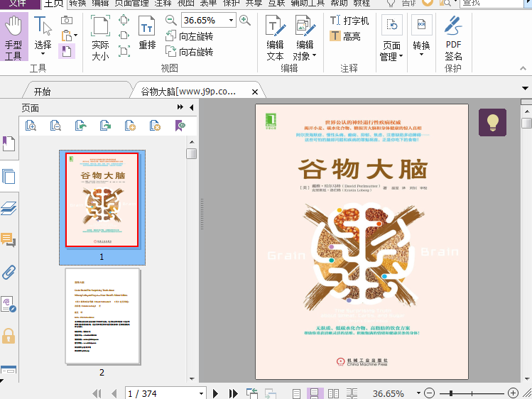Click the Reflow (重排) button
The image size is (532, 399).
pos(147,33)
